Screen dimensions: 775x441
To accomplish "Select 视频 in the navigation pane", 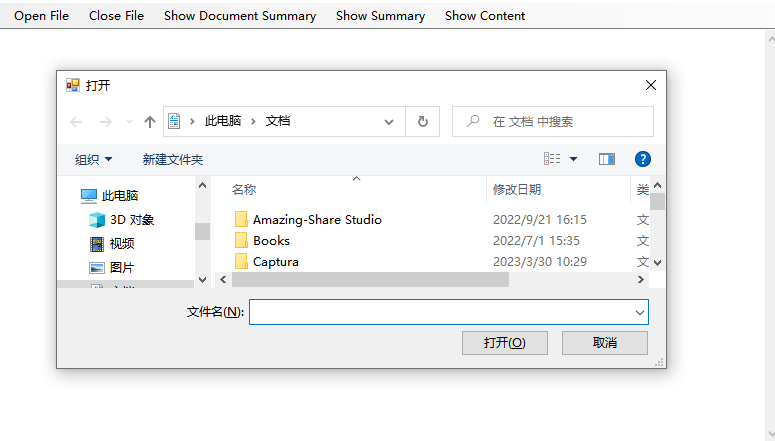I will 121,244.
